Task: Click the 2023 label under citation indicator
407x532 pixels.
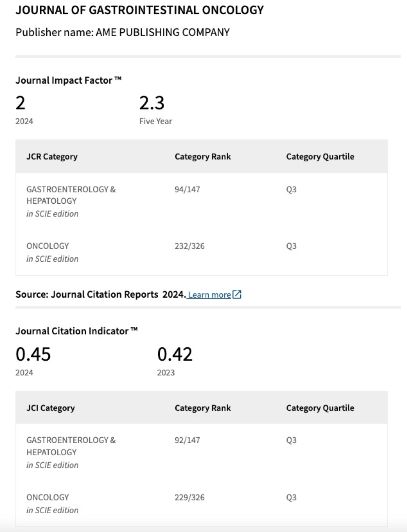Action: (166, 373)
